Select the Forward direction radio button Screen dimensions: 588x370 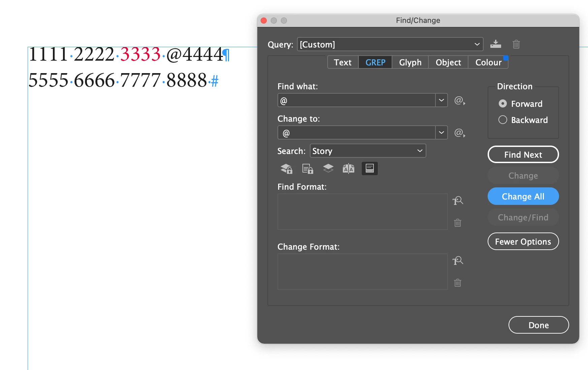502,103
